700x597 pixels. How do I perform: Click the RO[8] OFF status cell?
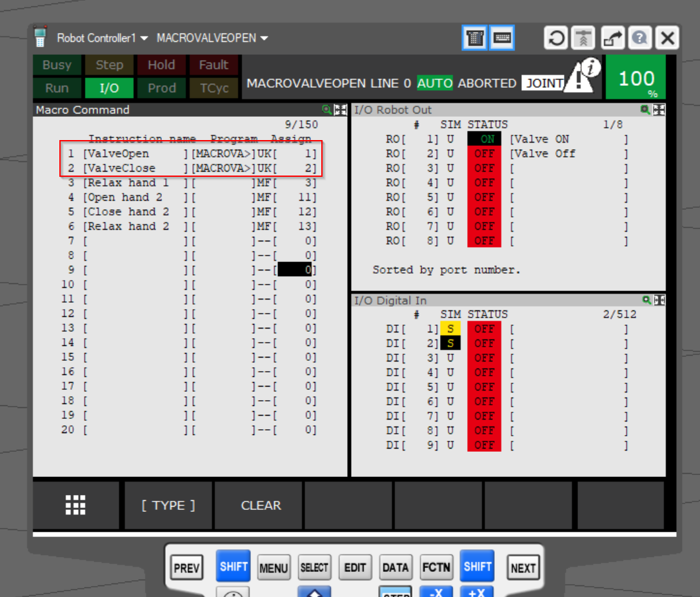click(484, 241)
